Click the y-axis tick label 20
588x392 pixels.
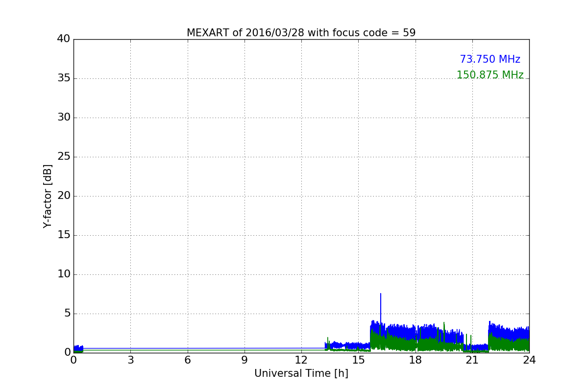point(64,196)
